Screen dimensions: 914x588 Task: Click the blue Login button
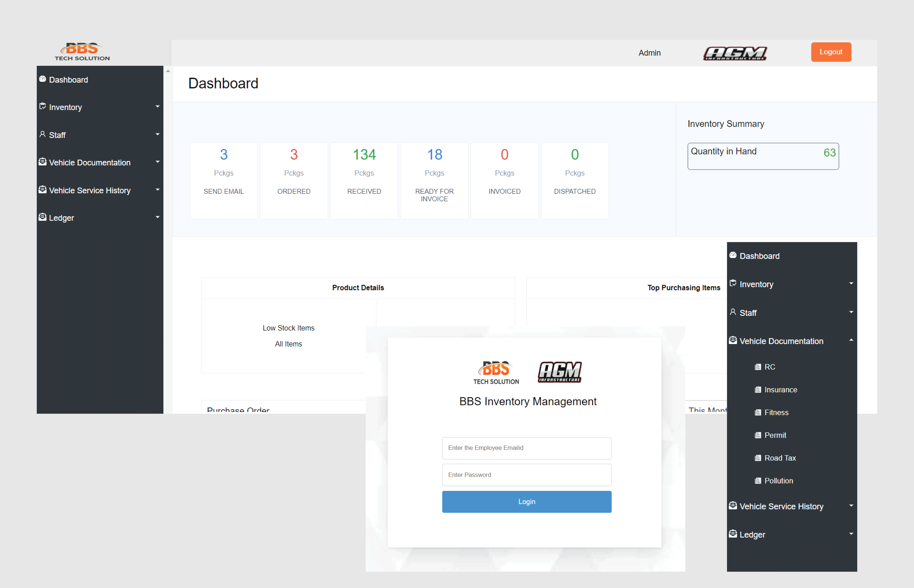527,502
